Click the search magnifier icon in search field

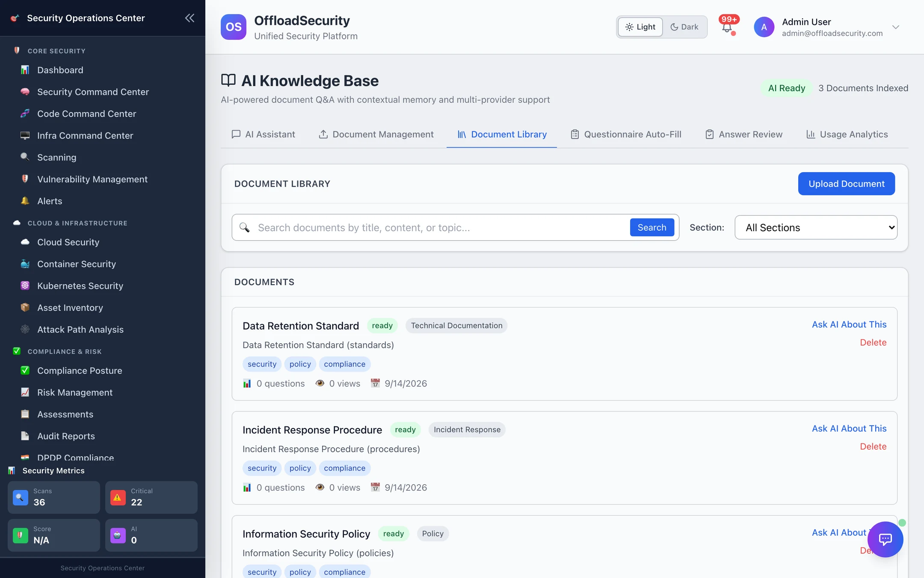(x=245, y=227)
